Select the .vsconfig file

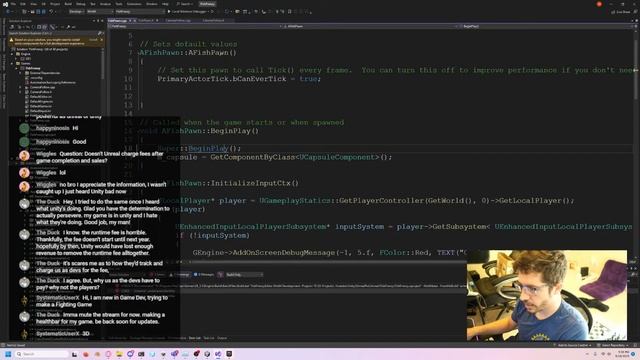pyautogui.click(x=36, y=78)
